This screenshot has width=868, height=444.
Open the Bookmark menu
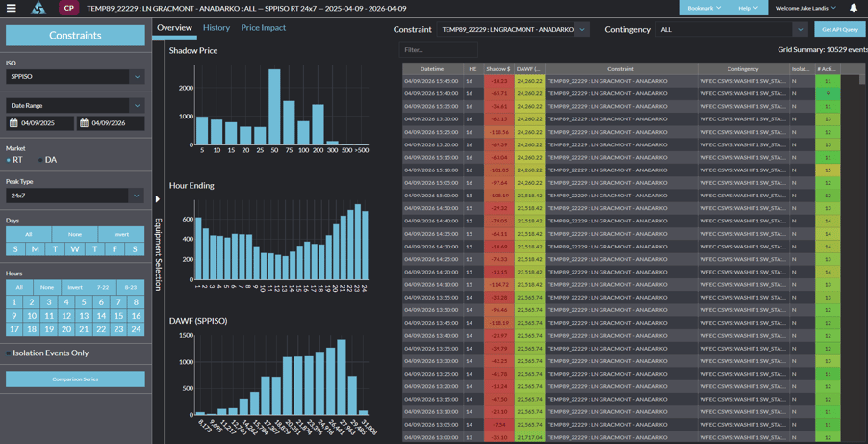pyautogui.click(x=703, y=8)
